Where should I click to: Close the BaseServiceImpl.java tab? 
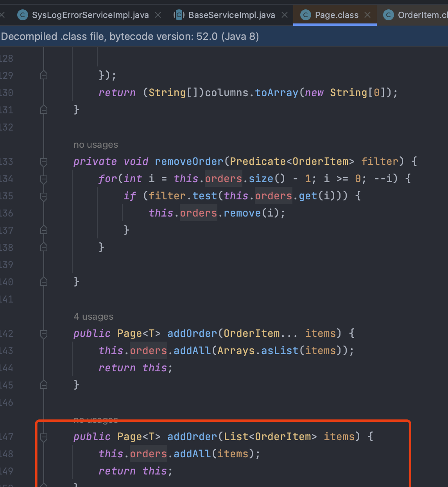pyautogui.click(x=285, y=15)
